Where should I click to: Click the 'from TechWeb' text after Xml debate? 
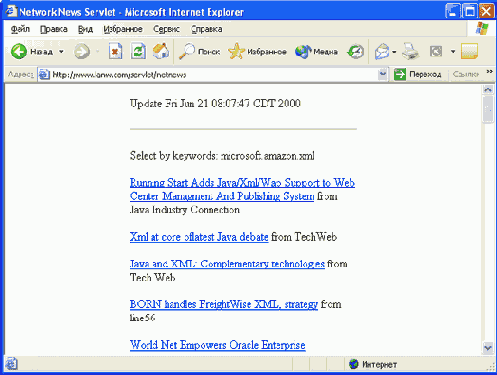pyautogui.click(x=304, y=237)
